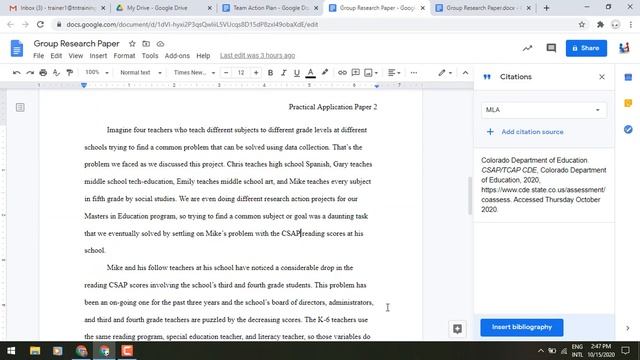Open the Windows Start menu
Image resolution: width=640 pixels, height=360 pixels.
(11, 351)
